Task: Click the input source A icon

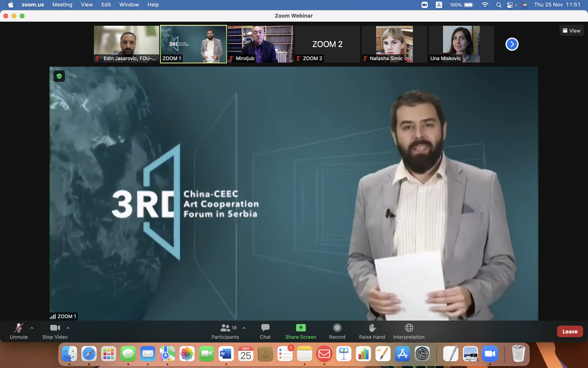Action: (439, 5)
